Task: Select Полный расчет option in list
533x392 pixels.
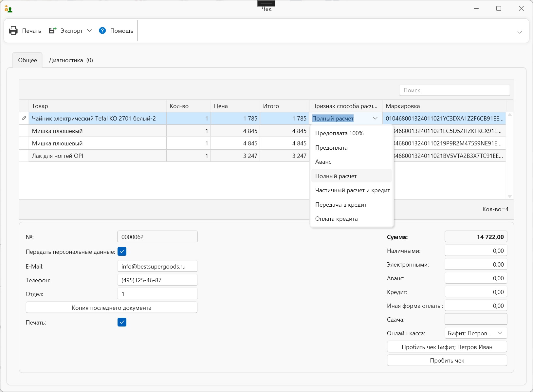Action: 352,176
